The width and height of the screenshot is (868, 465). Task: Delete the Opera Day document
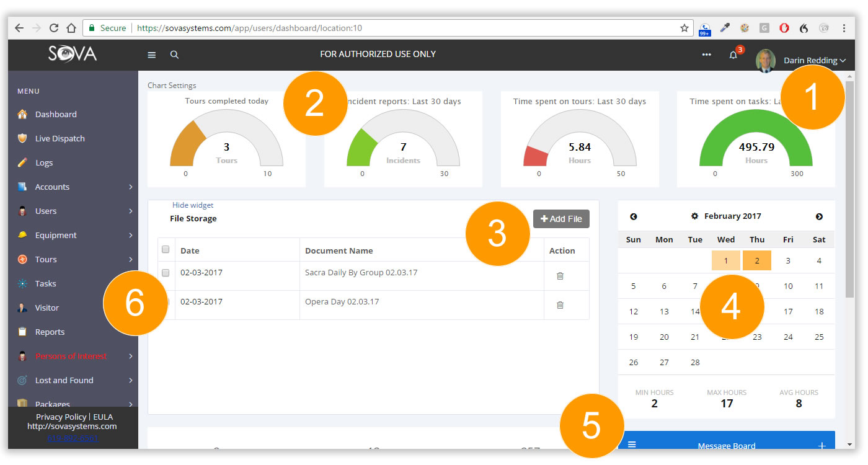point(560,305)
